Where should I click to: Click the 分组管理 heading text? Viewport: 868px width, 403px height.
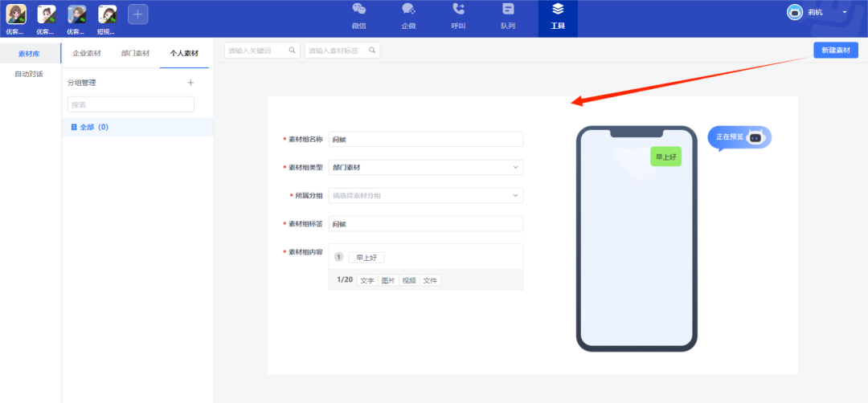82,83
